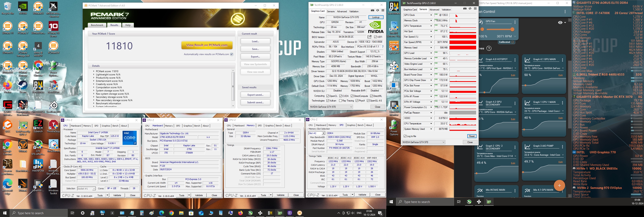Click Edit on Graph 1 CPU 1 MAIN curve

coord(560,118)
